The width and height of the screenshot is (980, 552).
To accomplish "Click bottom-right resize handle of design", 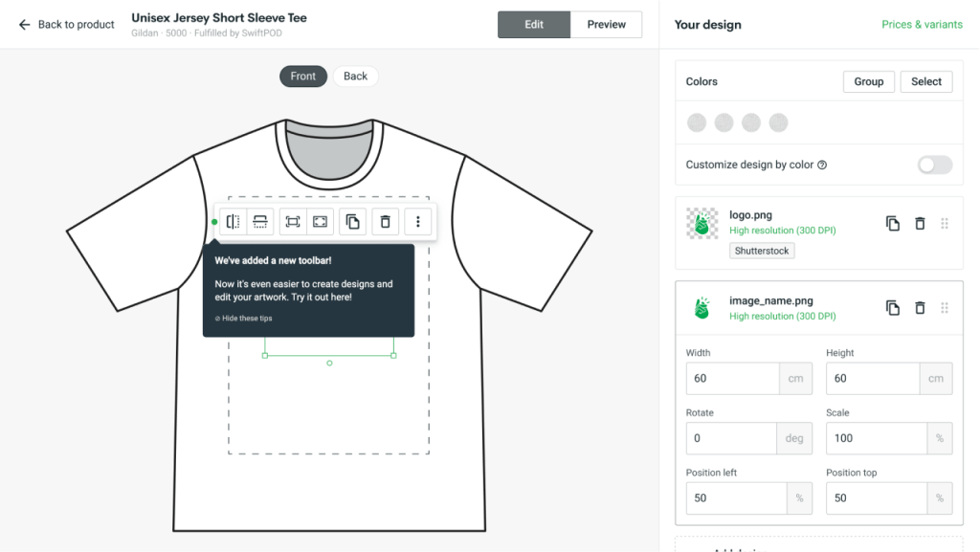I will pos(393,356).
